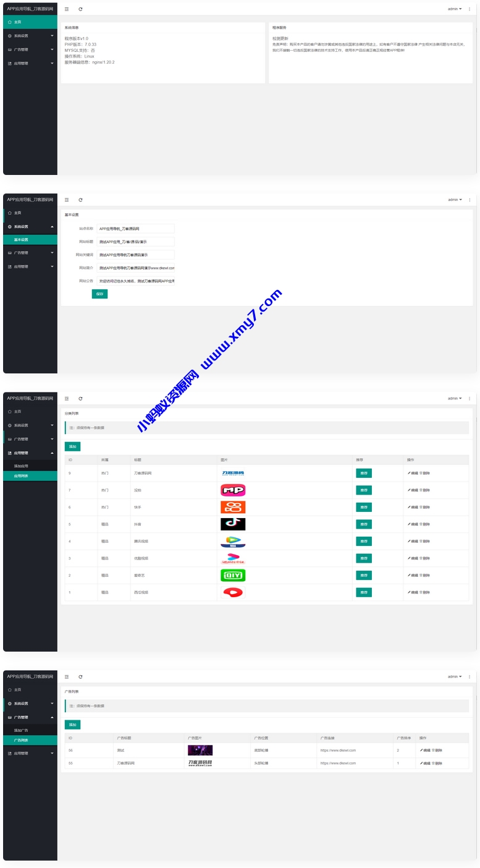Toggle 推荐 for the 爱奇艺 app

[x=364, y=575]
